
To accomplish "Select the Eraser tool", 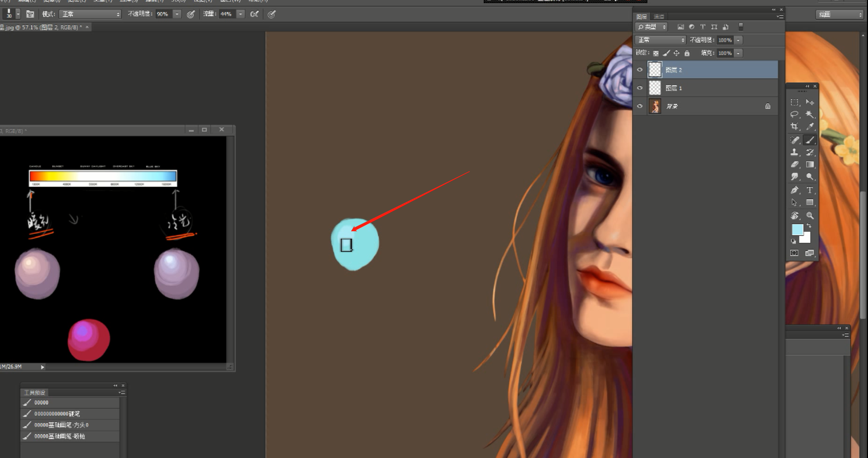I will (x=794, y=165).
